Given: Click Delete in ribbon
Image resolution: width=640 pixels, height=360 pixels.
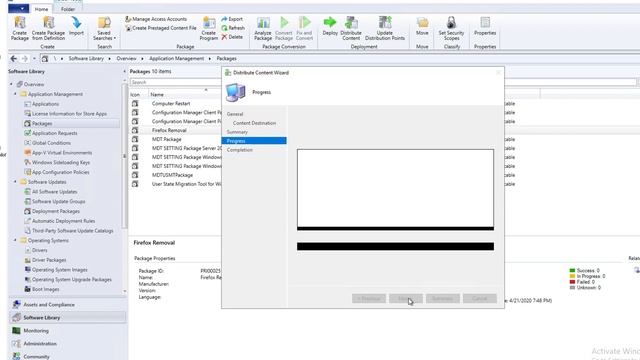Looking at the screenshot, I should coord(232,37).
